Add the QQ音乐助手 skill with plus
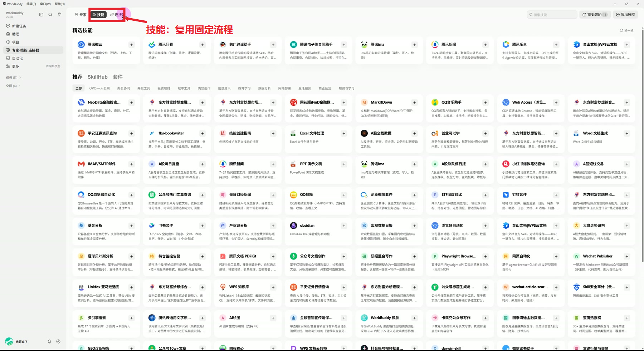This screenshot has height=351, width=644. pos(486,103)
